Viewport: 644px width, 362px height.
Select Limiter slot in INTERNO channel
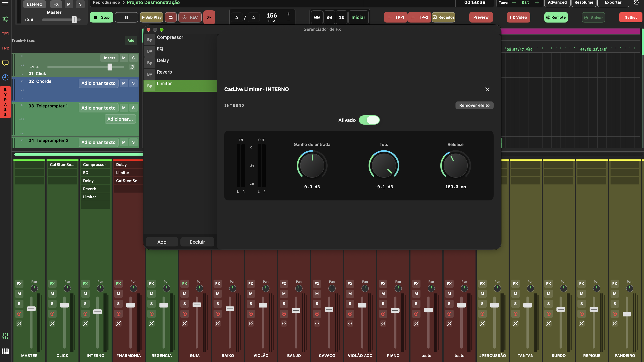click(x=95, y=197)
